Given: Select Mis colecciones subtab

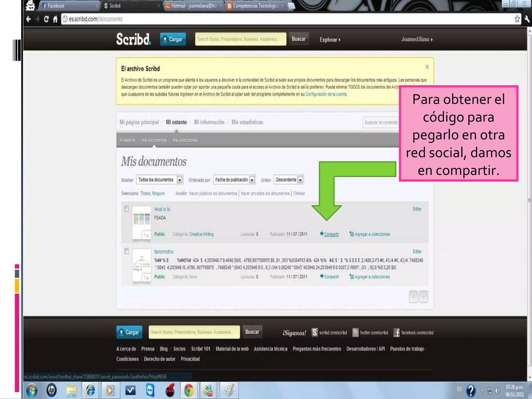Looking at the screenshot, I should 185,140.
